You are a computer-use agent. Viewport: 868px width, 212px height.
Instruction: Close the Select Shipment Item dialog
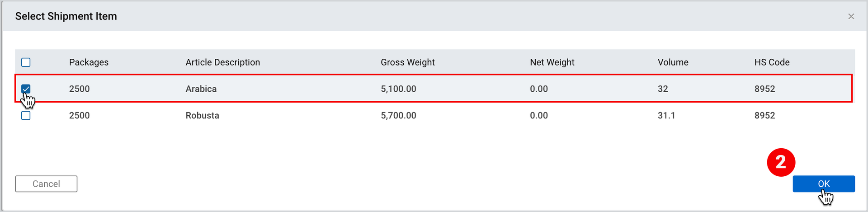click(x=851, y=16)
